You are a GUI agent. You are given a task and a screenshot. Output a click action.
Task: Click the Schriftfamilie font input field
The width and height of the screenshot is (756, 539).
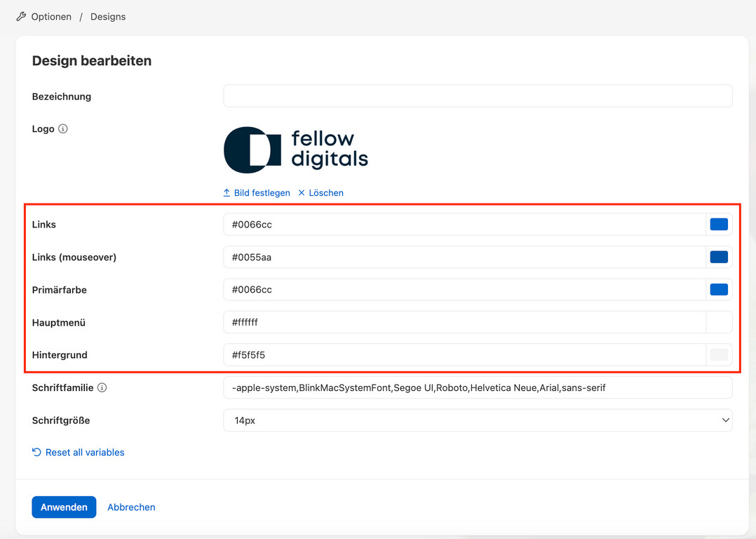477,387
